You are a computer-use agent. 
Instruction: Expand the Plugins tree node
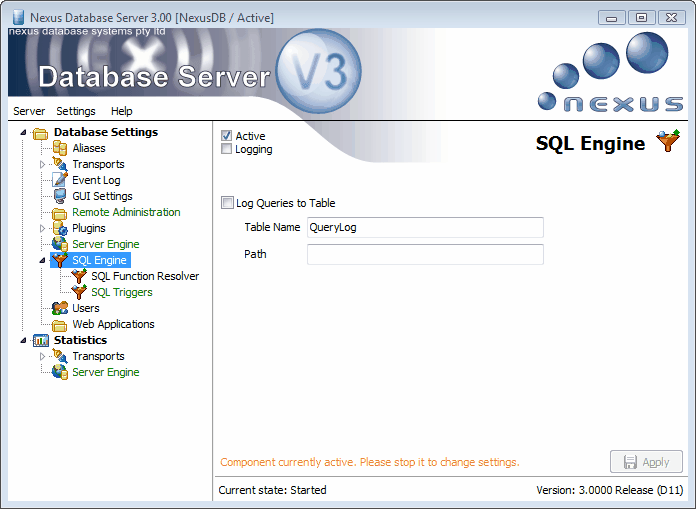pos(42,229)
